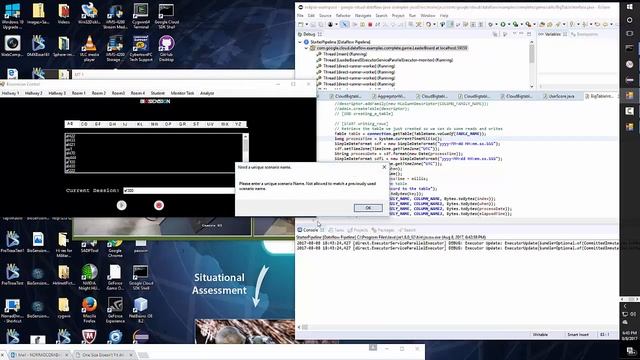Switch to the One Size Doesn't Fit All browser tab
640x360 pixels.
(104, 355)
